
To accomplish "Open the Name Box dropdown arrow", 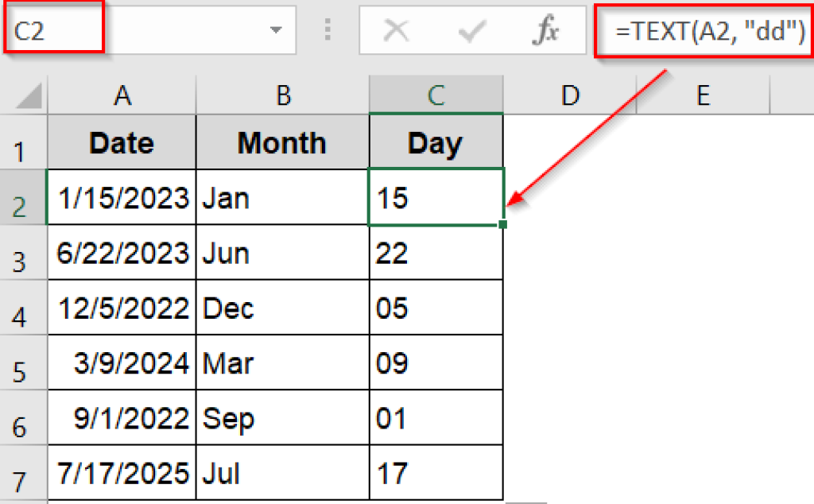I will pyautogui.click(x=277, y=30).
